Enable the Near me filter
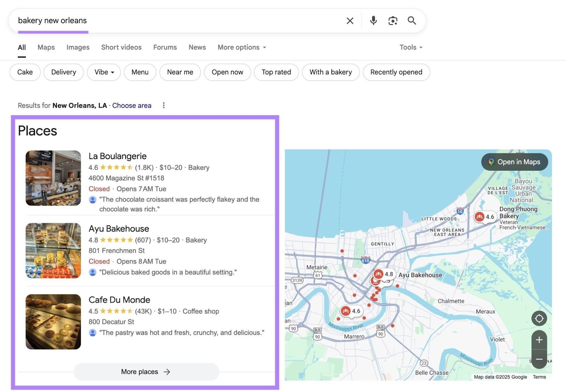Viewport: 566px width, 392px height. point(180,72)
